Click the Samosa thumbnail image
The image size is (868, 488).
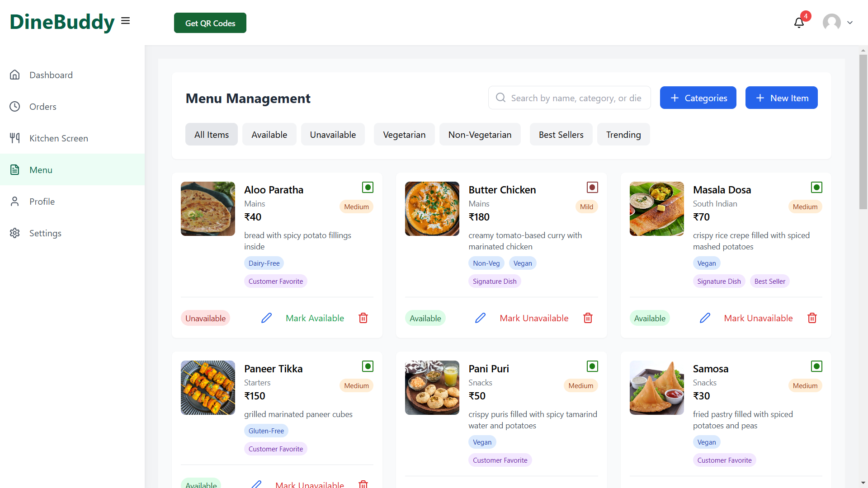[657, 388]
